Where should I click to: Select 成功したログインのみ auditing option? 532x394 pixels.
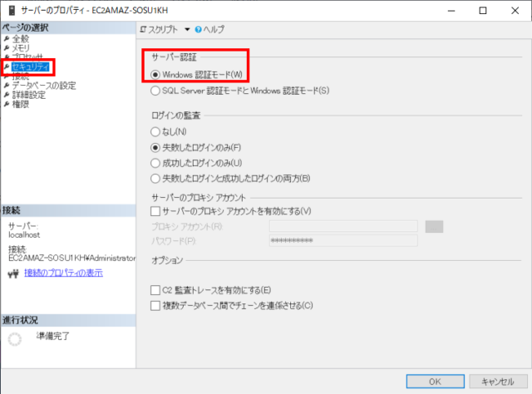155,163
